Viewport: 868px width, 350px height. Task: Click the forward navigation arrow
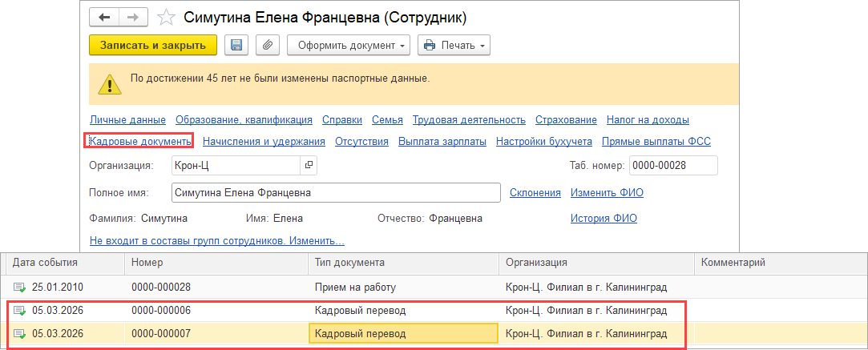pyautogui.click(x=133, y=17)
